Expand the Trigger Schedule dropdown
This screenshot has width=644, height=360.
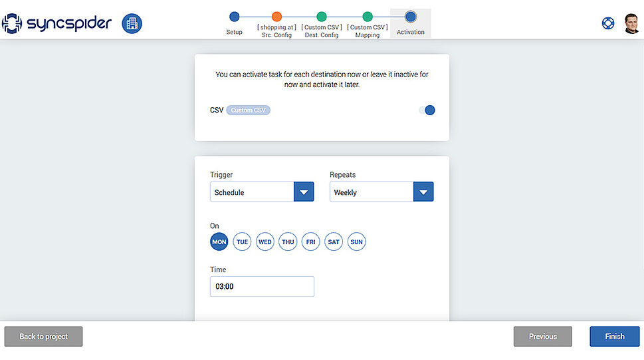click(262, 192)
